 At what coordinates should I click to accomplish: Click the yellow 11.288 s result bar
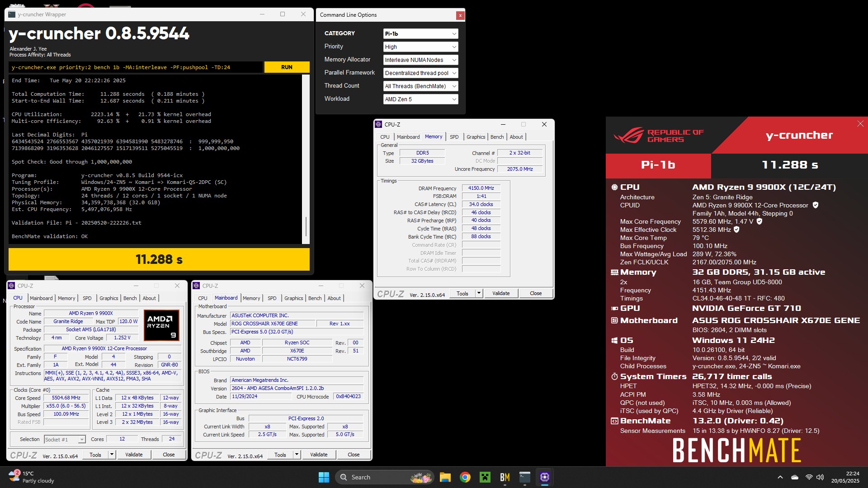(x=159, y=259)
